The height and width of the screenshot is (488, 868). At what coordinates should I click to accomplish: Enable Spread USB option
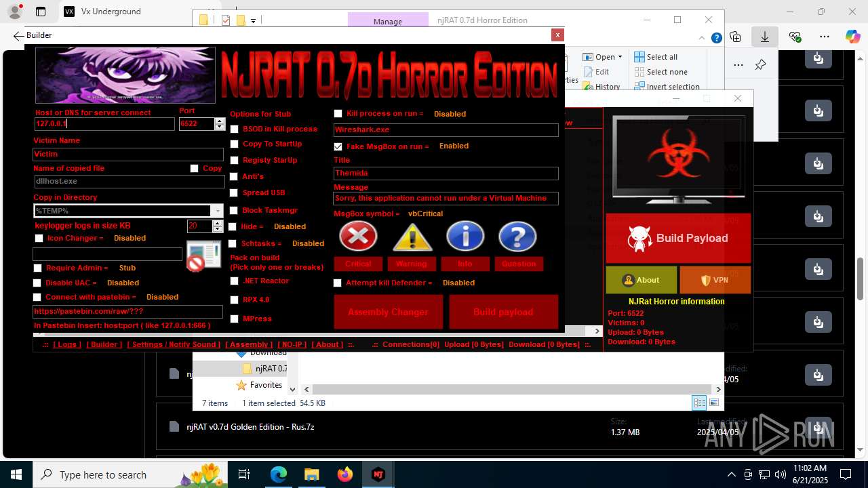point(234,192)
